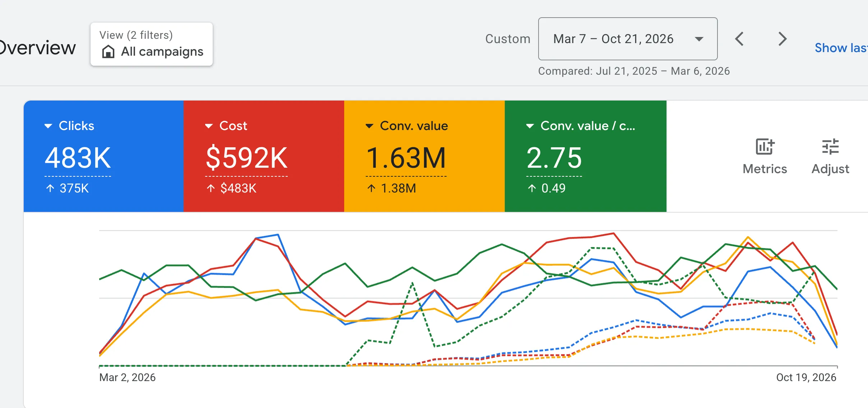Image resolution: width=868 pixels, height=408 pixels.
Task: Open the date range dropdown arrow
Action: pos(699,39)
